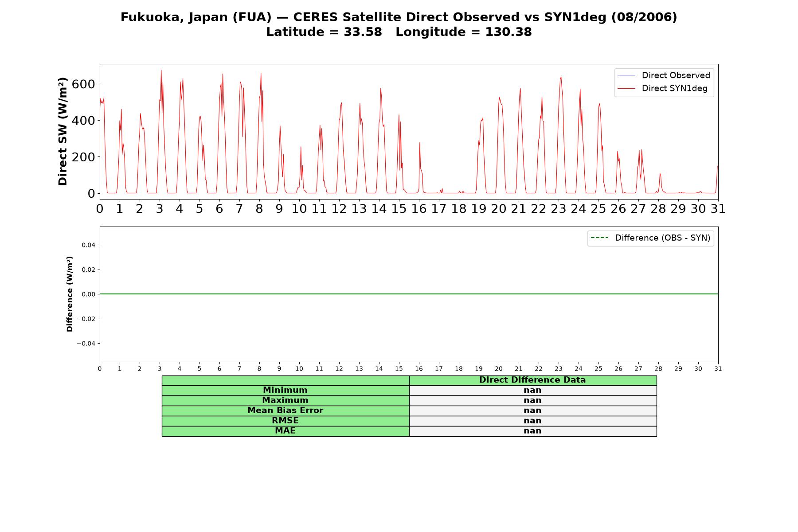This screenshot has width=798, height=532.
Task: Click the nan value beside MAE
Action: tap(532, 431)
